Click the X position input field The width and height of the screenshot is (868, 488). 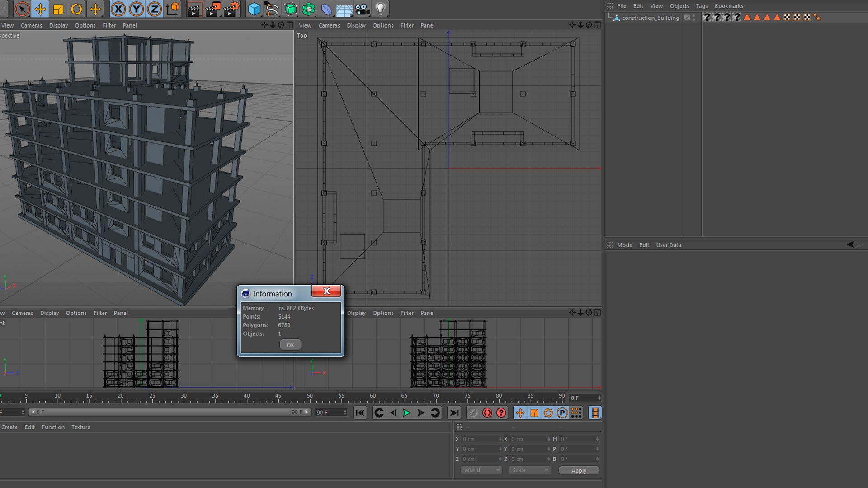click(x=479, y=439)
